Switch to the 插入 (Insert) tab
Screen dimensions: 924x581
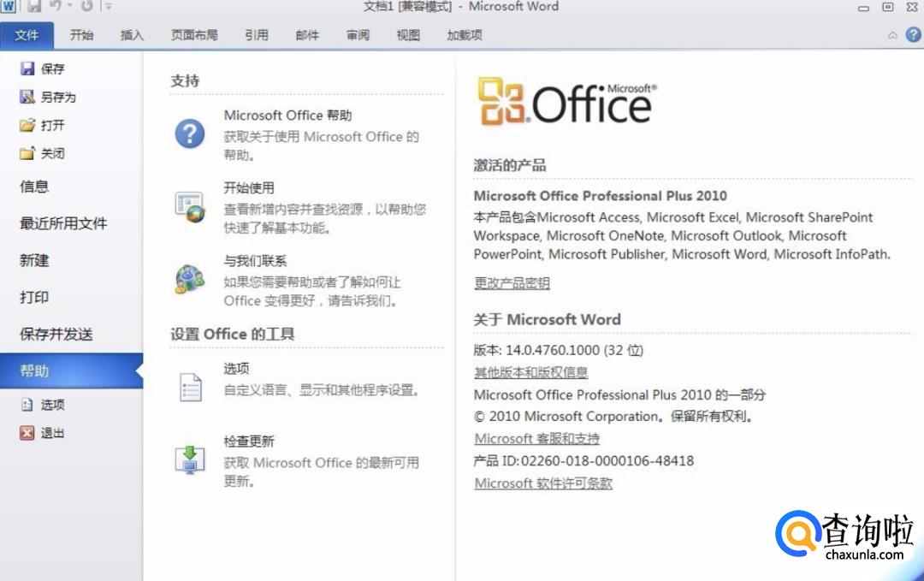(x=132, y=35)
